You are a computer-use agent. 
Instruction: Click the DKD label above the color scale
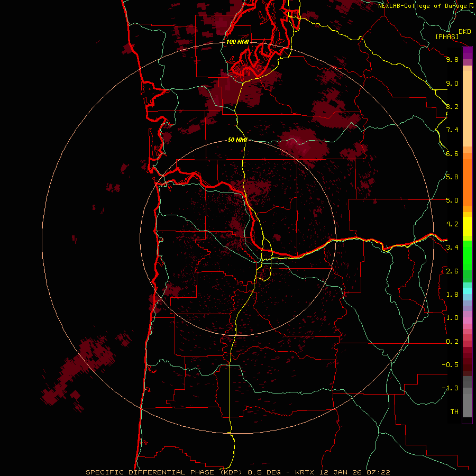(465, 32)
